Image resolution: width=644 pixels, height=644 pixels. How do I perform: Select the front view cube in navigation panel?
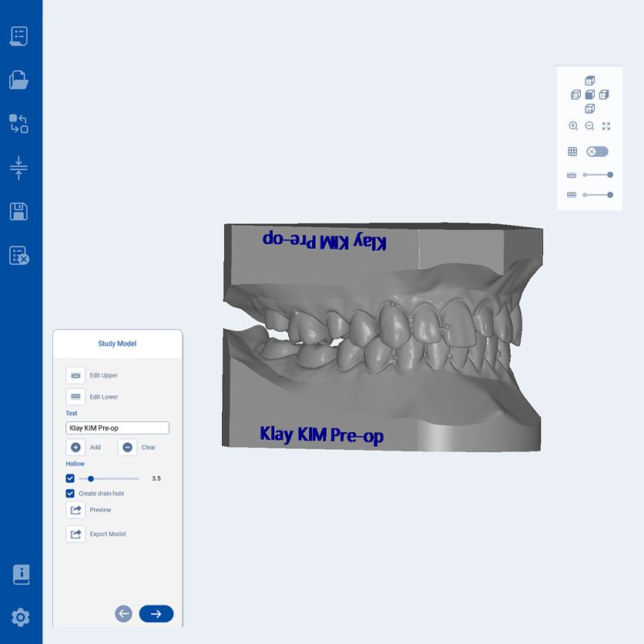coord(590,96)
